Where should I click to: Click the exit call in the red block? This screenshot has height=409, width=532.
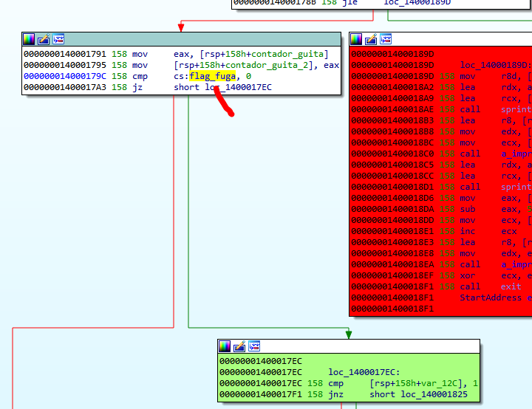click(510, 286)
